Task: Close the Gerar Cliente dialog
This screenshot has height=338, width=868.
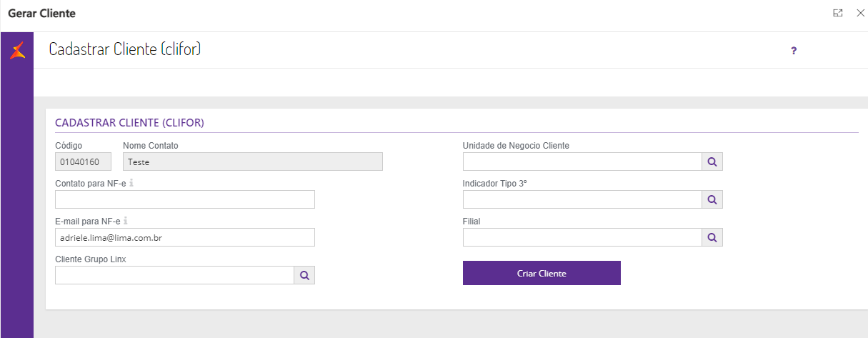Action: coord(860,13)
